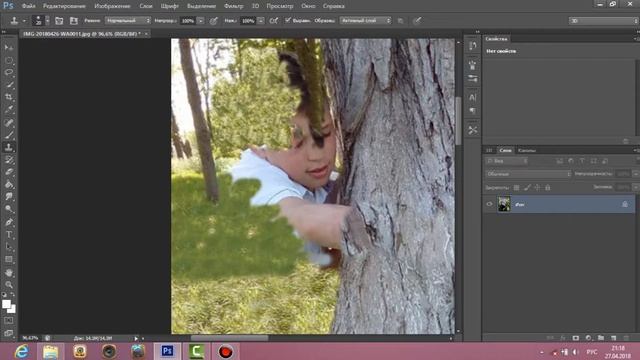Screen dimensions: 640x360
Task: Toggle lock image pixels
Action: point(527,187)
